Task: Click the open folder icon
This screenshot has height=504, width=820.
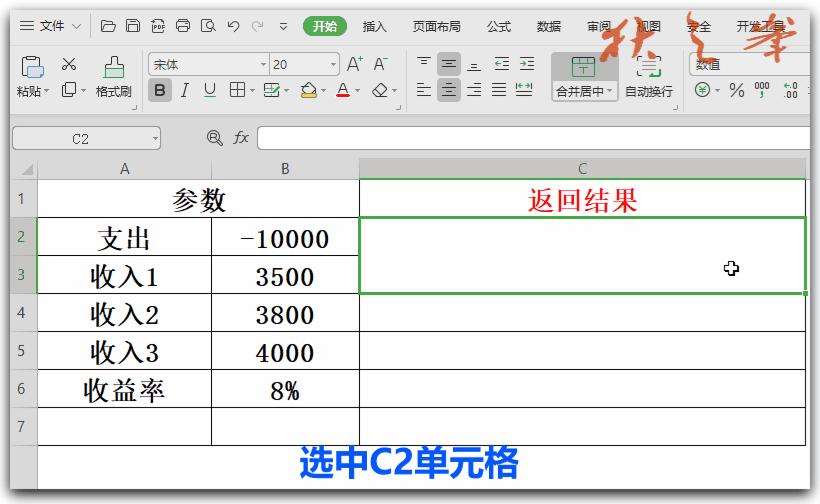Action: click(x=108, y=26)
